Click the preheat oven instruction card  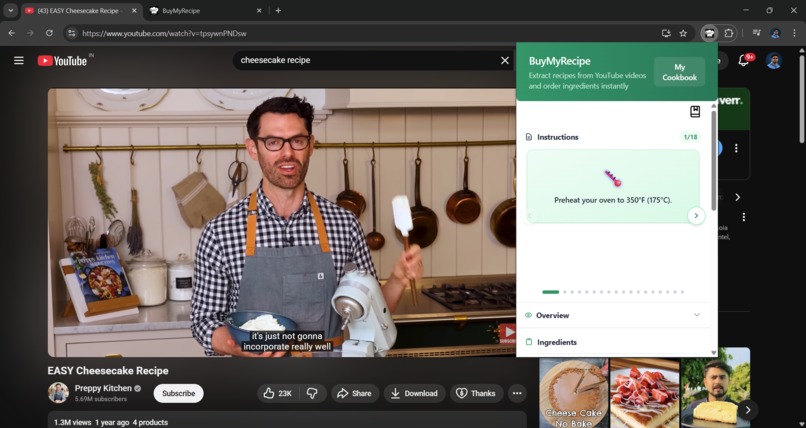[613, 186]
